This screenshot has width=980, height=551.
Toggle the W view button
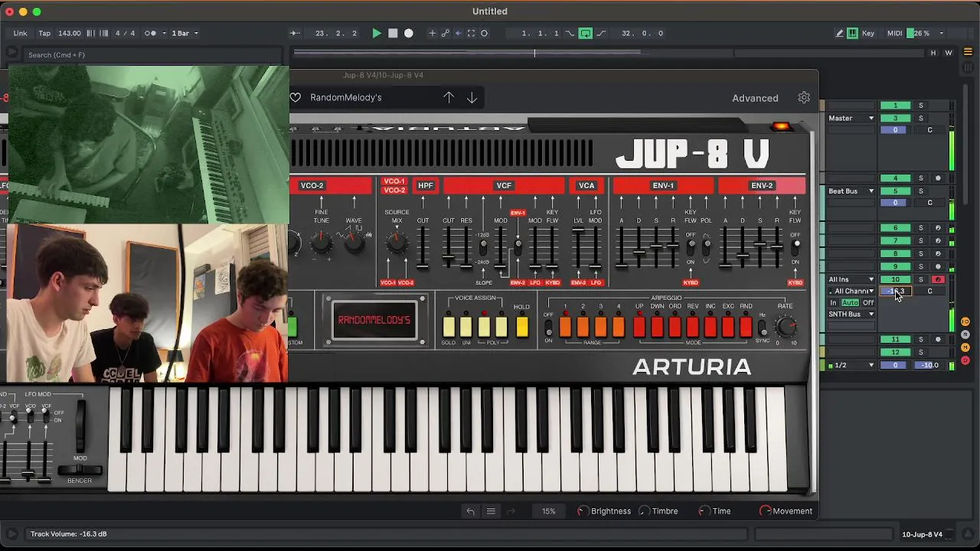949,53
